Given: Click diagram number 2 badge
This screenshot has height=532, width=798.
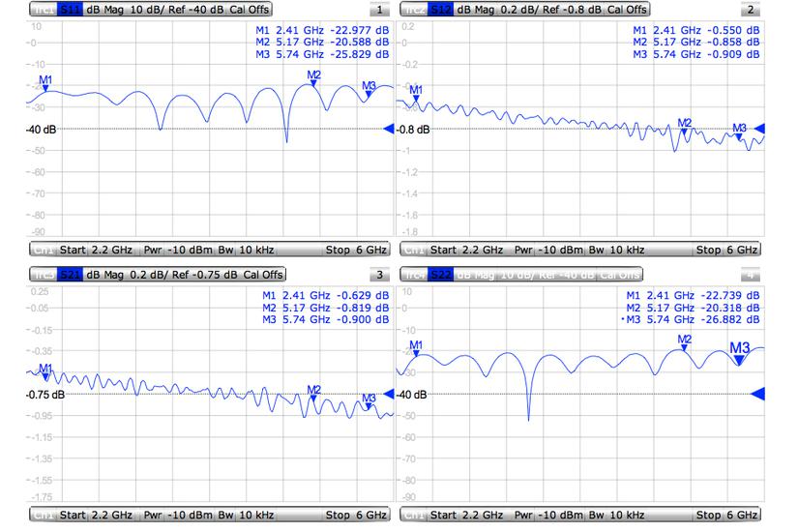Looking at the screenshot, I should coord(751,10).
